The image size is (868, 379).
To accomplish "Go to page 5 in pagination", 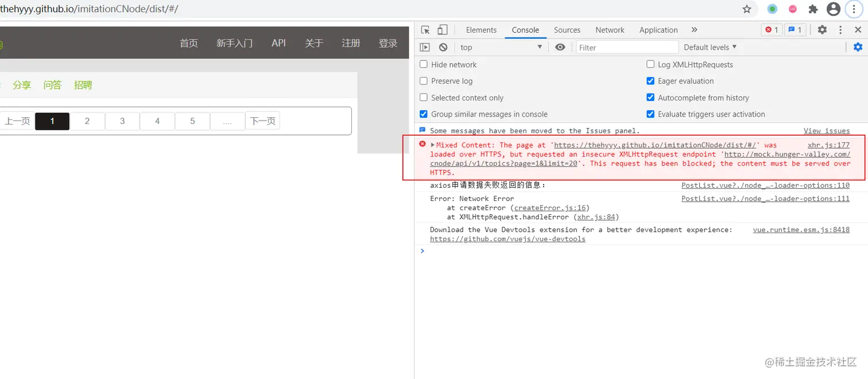I will pos(192,121).
